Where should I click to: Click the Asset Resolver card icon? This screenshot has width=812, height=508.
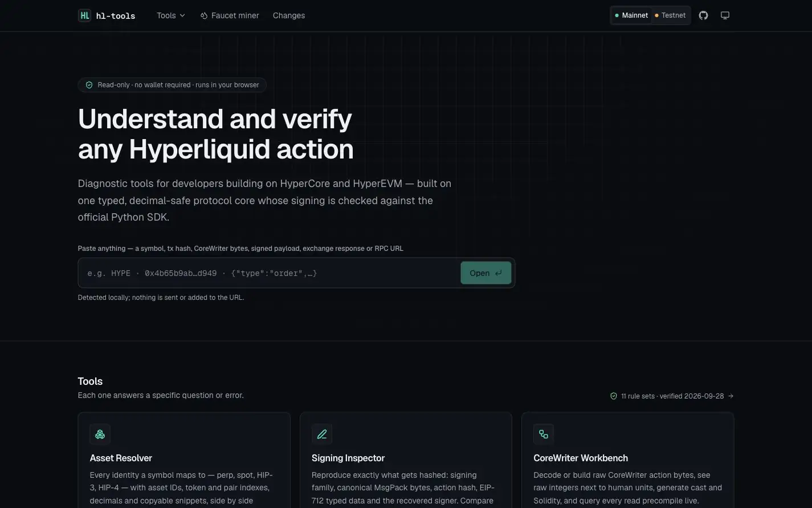click(100, 434)
